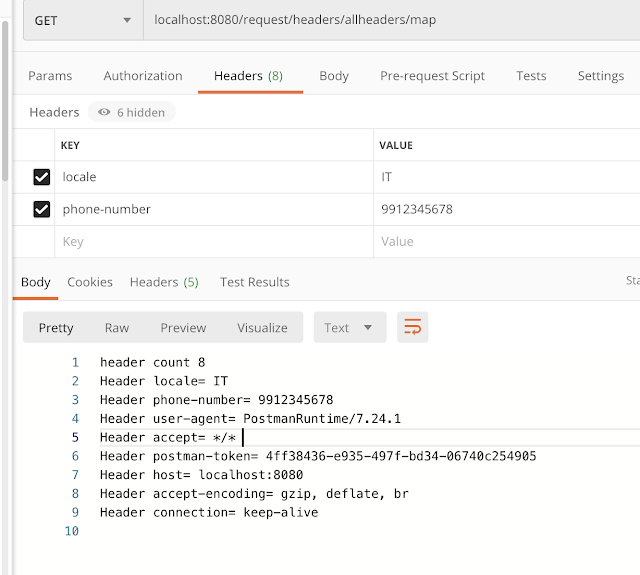Edit the IT value cell
Viewport: 640px width, 575px height.
pyautogui.click(x=507, y=177)
